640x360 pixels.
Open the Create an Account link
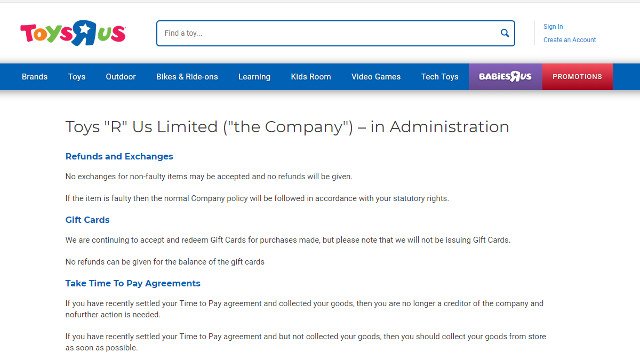point(569,40)
